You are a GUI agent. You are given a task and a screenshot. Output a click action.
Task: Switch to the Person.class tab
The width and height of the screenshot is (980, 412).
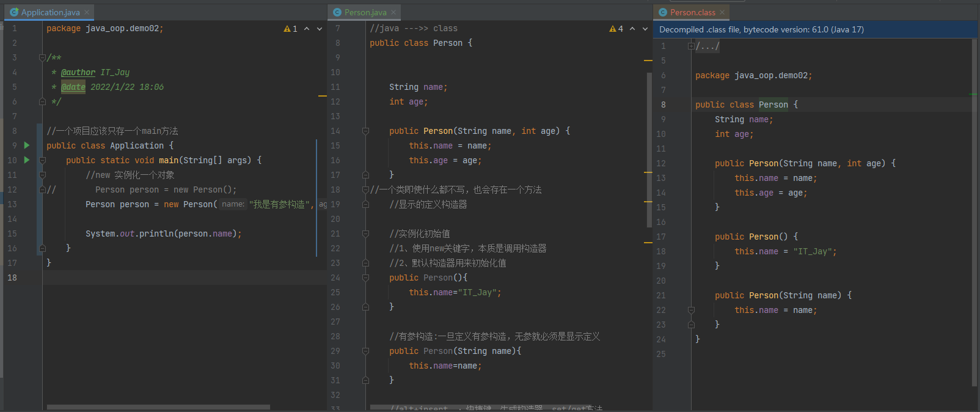point(692,12)
